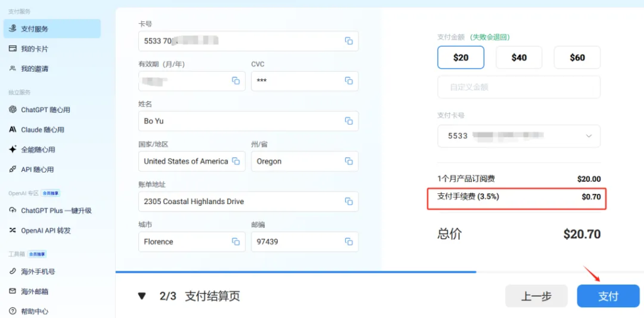
Task: Copy the expiry date using copy icon
Action: 236,81
